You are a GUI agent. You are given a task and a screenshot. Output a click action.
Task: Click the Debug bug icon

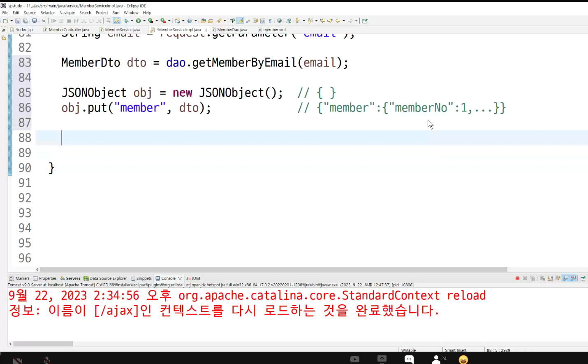(x=126, y=21)
